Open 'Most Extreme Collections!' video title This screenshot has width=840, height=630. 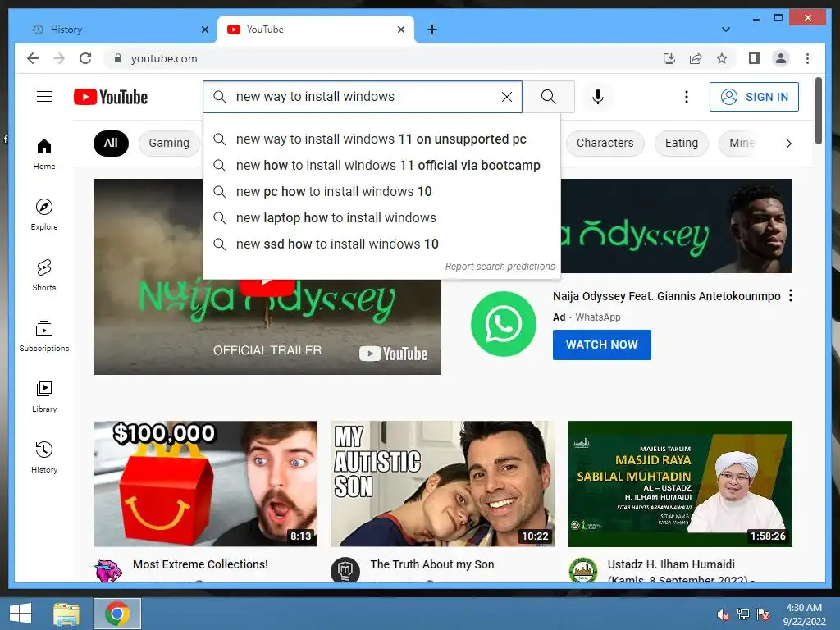coord(200,564)
